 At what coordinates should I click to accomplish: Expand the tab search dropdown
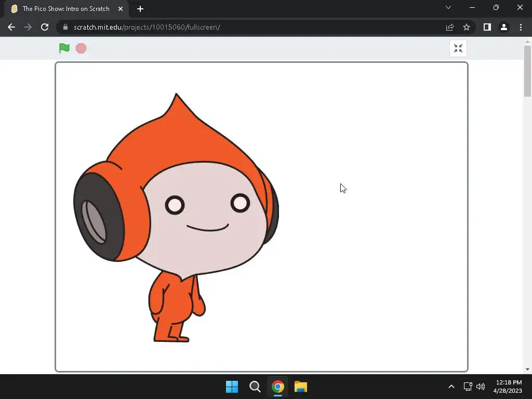[x=448, y=7]
